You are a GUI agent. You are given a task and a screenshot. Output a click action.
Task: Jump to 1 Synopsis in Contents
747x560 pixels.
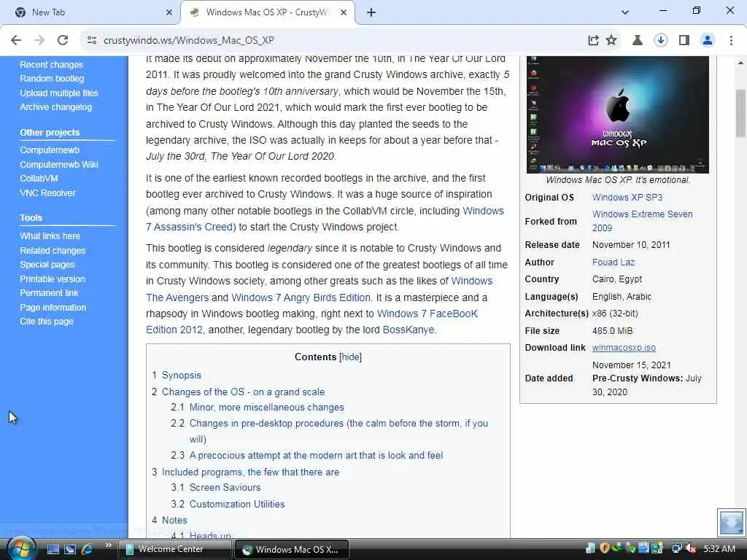tap(181, 376)
